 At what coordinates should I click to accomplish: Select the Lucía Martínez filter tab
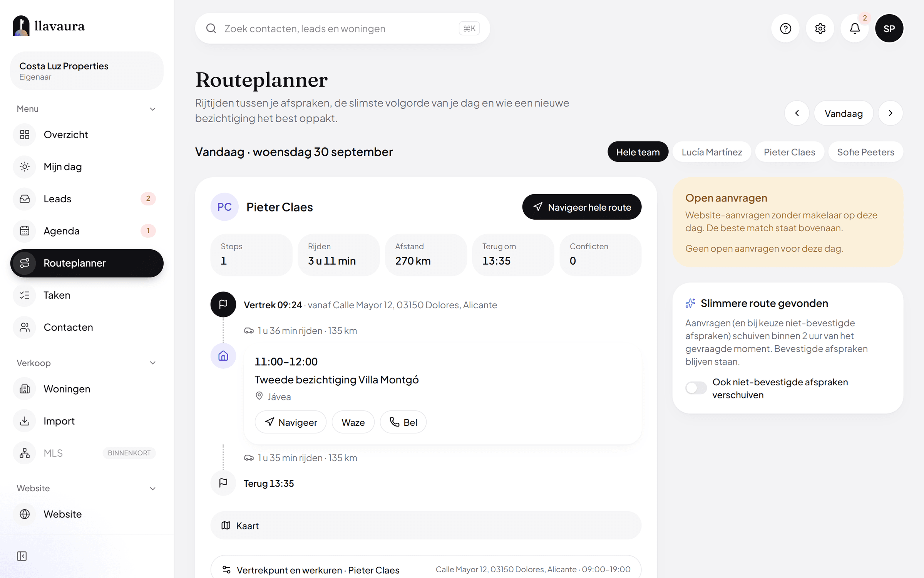[x=712, y=152]
